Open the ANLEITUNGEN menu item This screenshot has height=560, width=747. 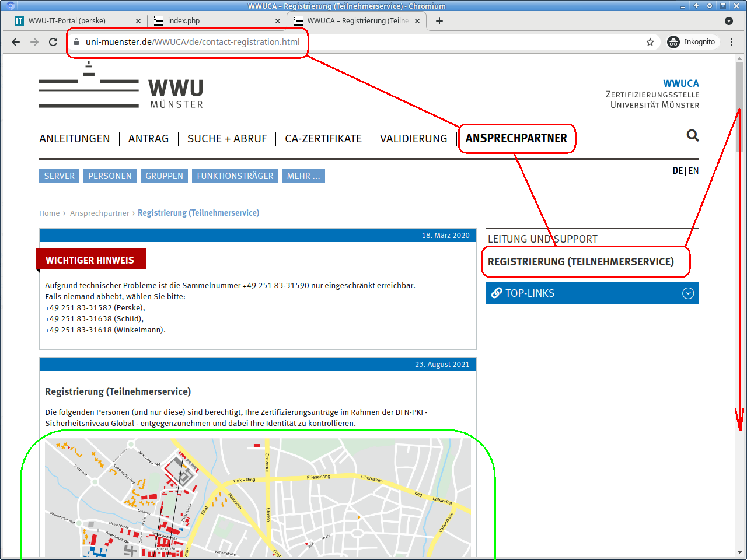click(75, 139)
